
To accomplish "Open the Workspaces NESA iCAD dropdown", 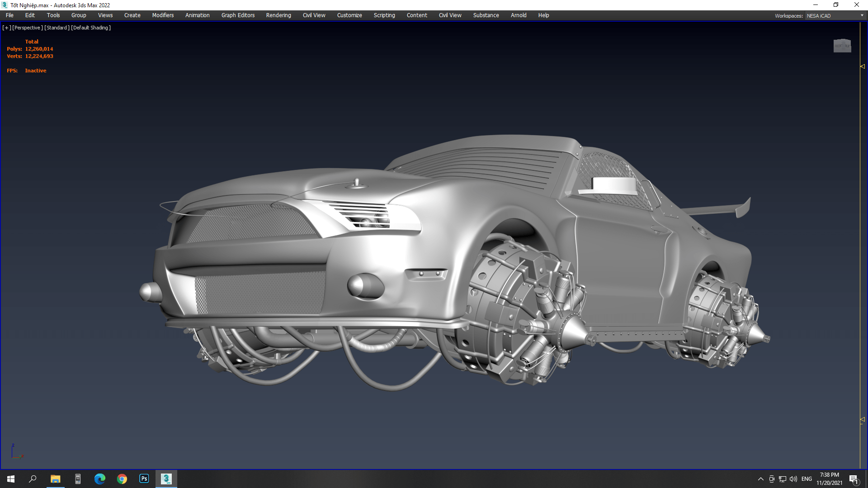I will coord(835,15).
